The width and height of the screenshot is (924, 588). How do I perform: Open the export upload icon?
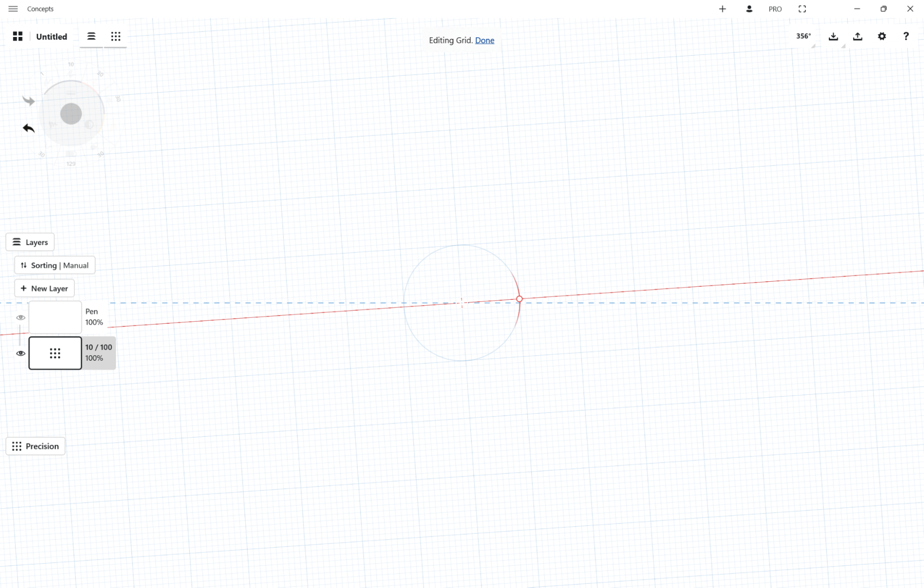(x=857, y=36)
